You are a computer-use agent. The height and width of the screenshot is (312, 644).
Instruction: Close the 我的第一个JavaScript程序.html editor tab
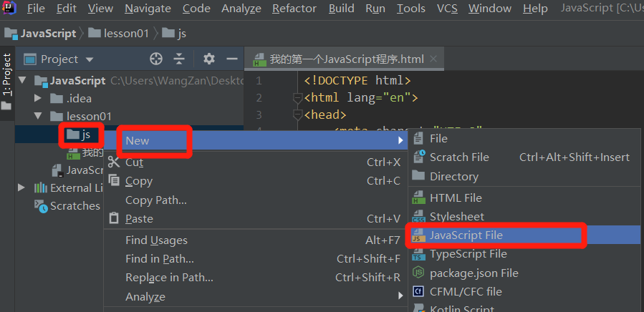tap(433, 59)
